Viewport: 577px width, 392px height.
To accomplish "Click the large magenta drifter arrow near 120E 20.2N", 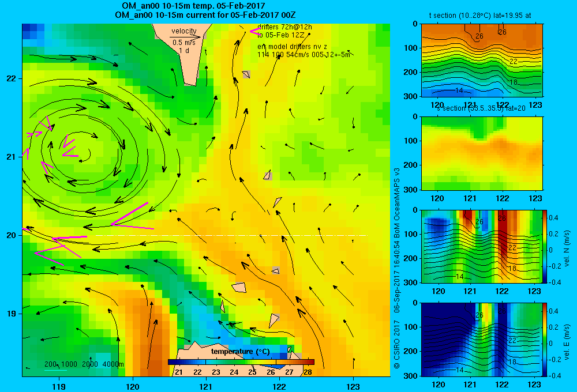I will point(132,217).
